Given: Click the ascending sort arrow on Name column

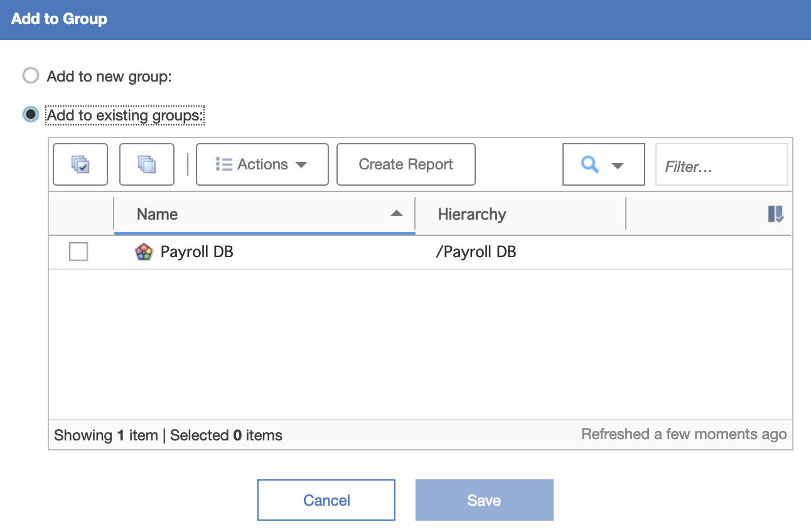Looking at the screenshot, I should tap(397, 213).
